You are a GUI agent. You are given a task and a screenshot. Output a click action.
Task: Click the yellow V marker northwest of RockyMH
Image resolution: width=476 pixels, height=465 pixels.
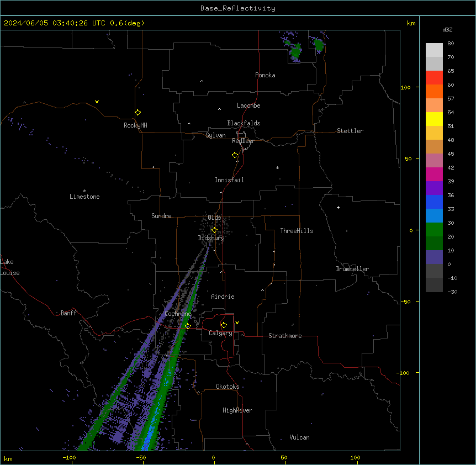97,102
